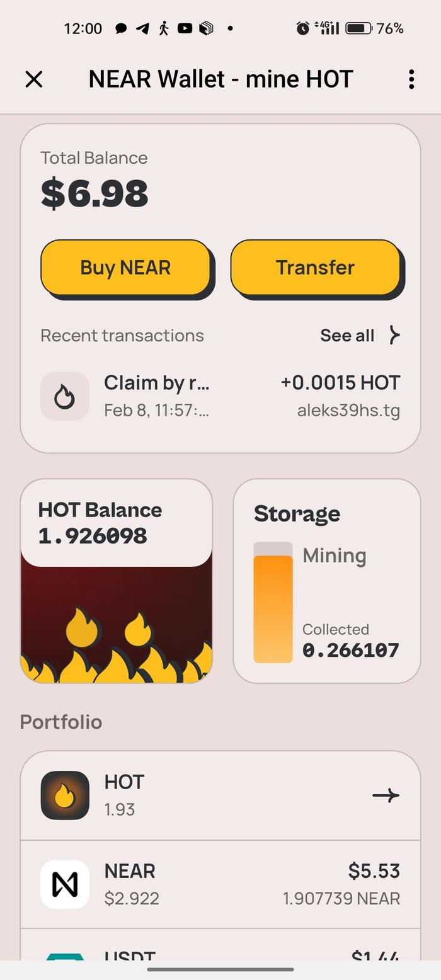441x980 pixels.
Task: Select the NEAR portfolio row
Action: pos(220,884)
